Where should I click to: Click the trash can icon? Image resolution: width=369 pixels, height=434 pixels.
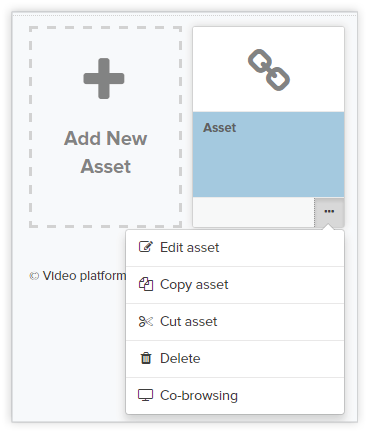click(x=146, y=358)
